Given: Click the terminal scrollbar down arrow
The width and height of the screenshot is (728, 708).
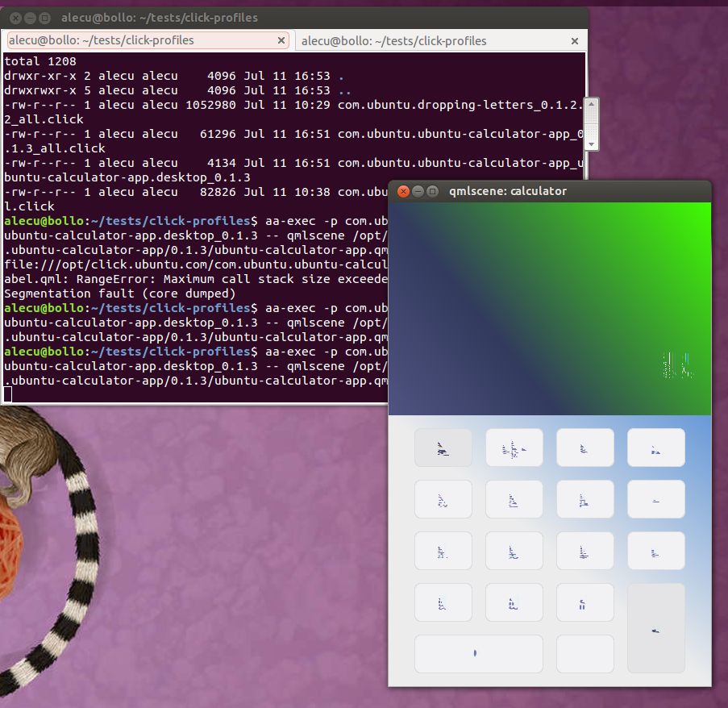Looking at the screenshot, I should tap(591, 143).
